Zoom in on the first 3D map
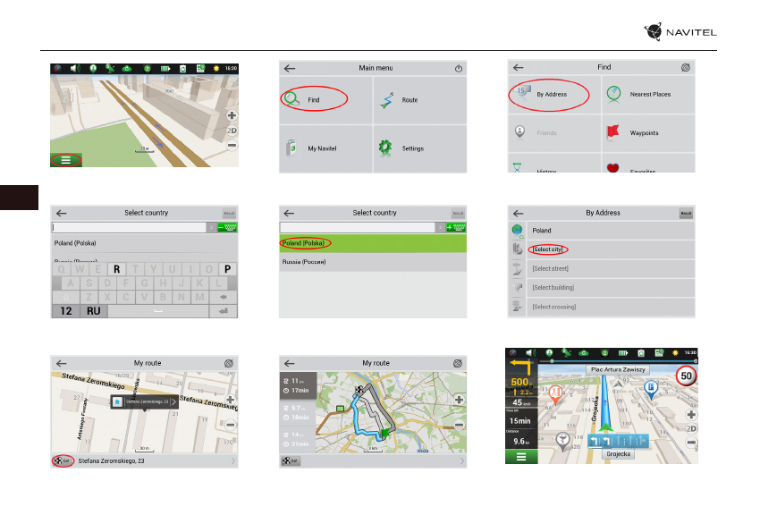The width and height of the screenshot is (760, 532). point(232,115)
